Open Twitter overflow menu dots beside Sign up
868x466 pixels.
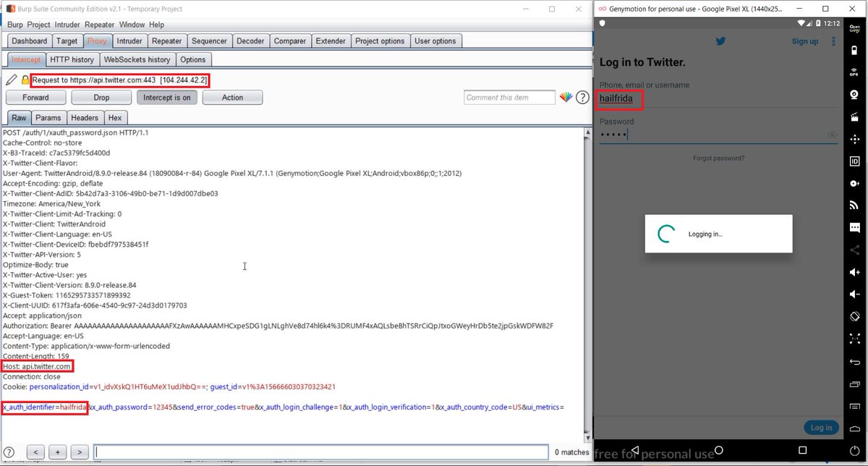[833, 41]
